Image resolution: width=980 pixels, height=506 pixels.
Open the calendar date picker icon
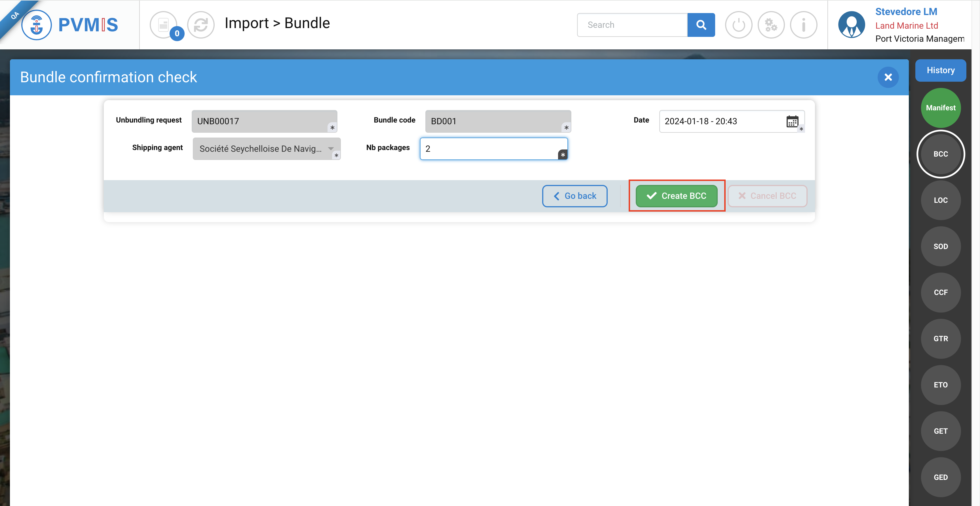click(x=792, y=122)
